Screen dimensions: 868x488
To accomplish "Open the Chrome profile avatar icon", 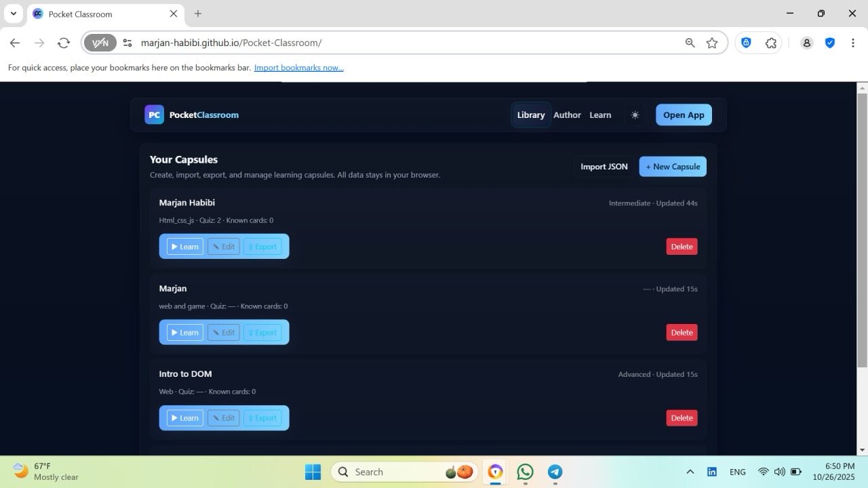I will click(x=806, y=43).
